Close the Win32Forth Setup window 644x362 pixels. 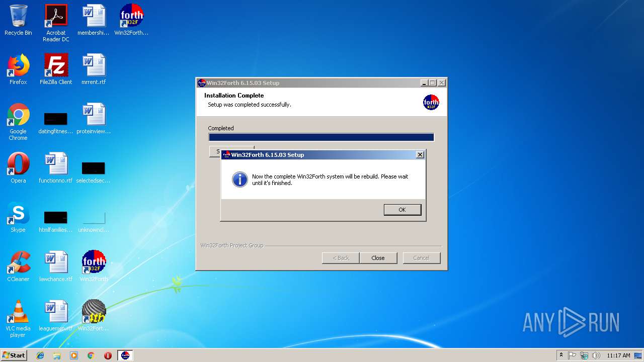[x=441, y=83]
